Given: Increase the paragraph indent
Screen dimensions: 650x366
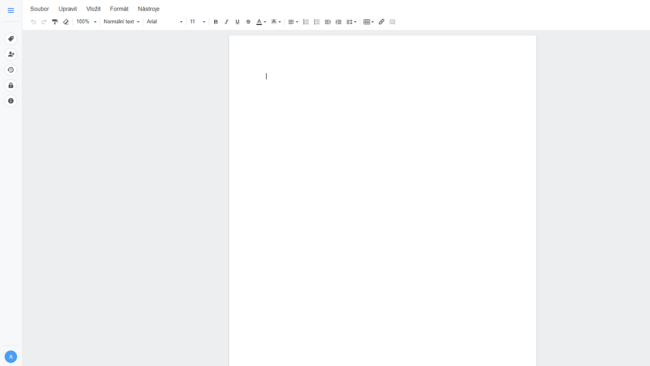Looking at the screenshot, I should pyautogui.click(x=338, y=22).
